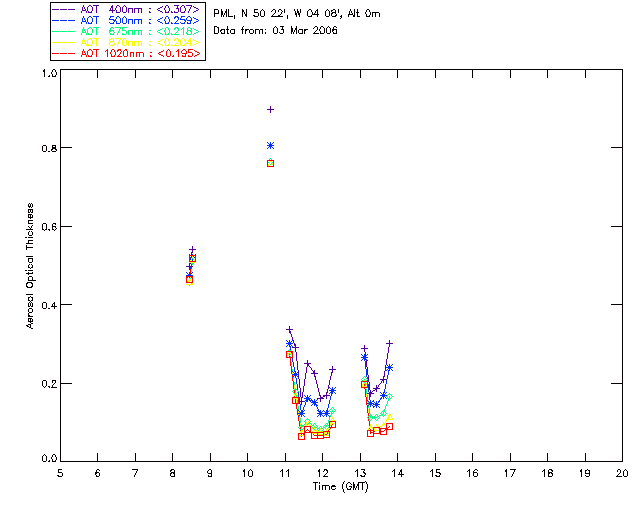Viewport: 640px width, 512px height.
Task: Click the AOT 400nm purple legend entry
Action: click(127, 9)
